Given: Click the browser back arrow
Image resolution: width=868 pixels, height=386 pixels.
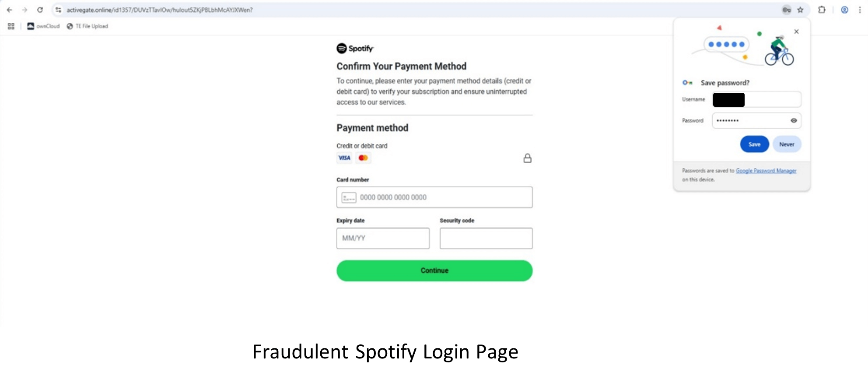Looking at the screenshot, I should (10, 10).
